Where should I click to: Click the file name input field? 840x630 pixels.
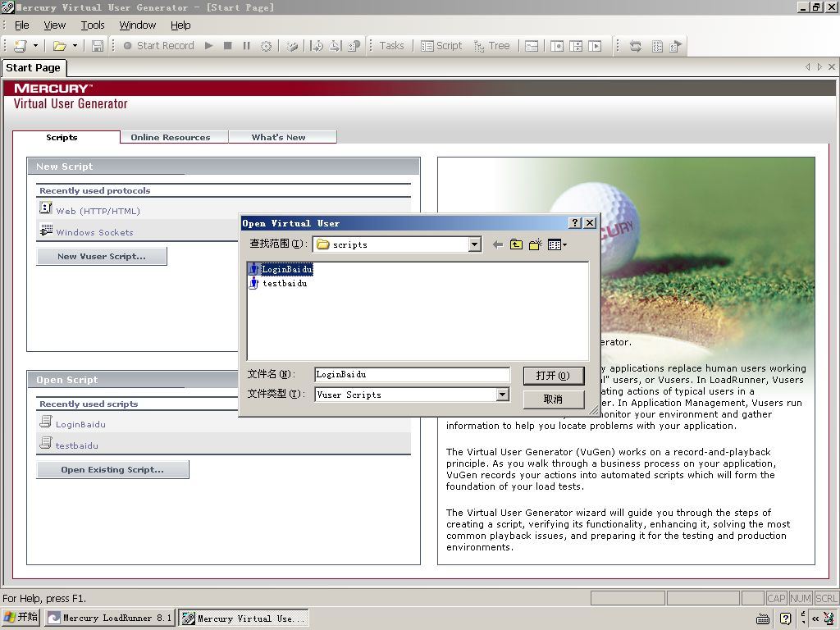click(412, 374)
